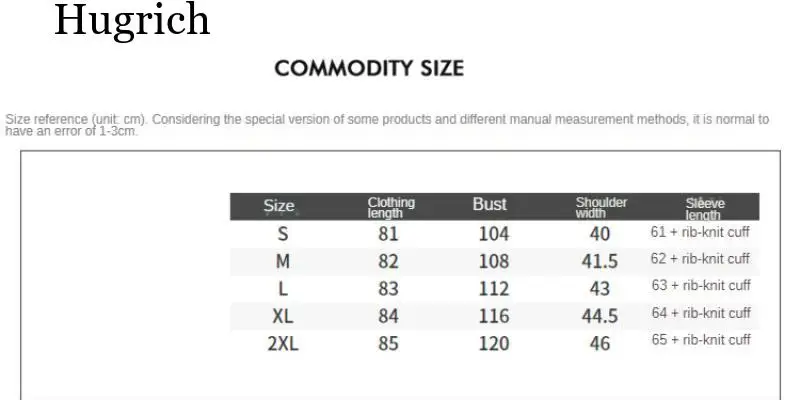Select the Size column header
The width and height of the screenshot is (800, 400).
(x=279, y=206)
